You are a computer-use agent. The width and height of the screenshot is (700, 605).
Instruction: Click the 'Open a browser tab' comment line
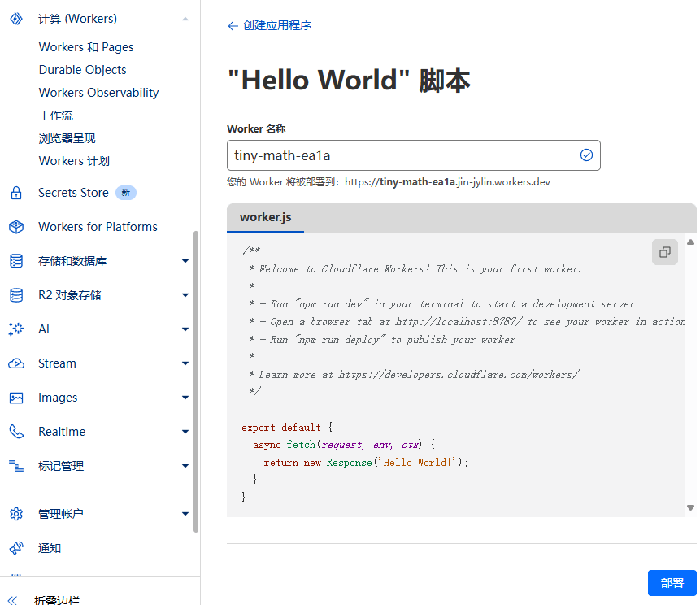click(x=466, y=322)
